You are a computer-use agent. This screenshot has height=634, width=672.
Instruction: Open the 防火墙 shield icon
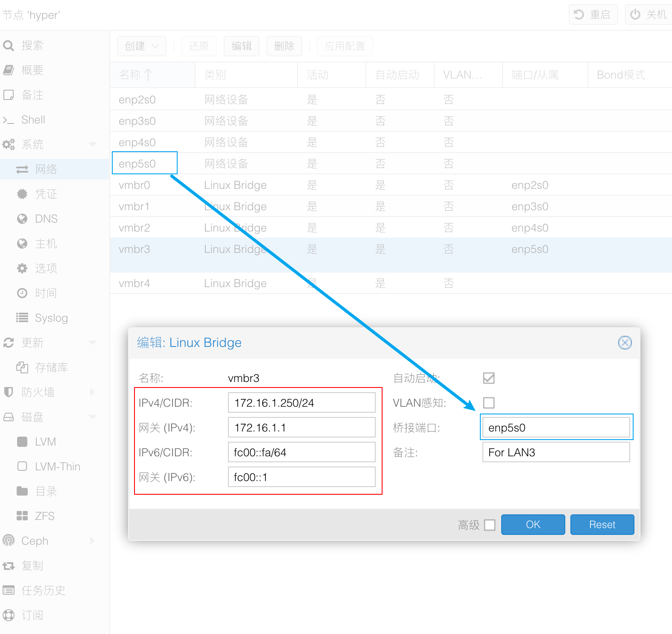[x=9, y=392]
